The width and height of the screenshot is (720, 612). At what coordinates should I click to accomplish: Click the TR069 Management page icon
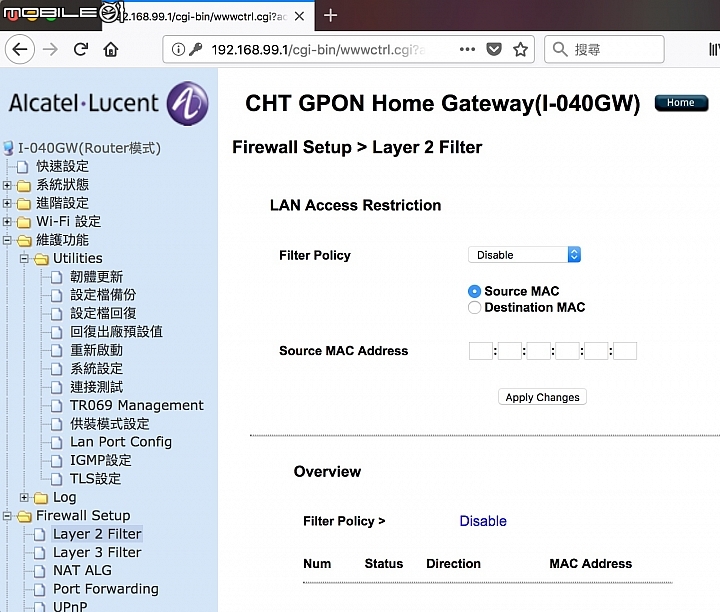(x=56, y=406)
